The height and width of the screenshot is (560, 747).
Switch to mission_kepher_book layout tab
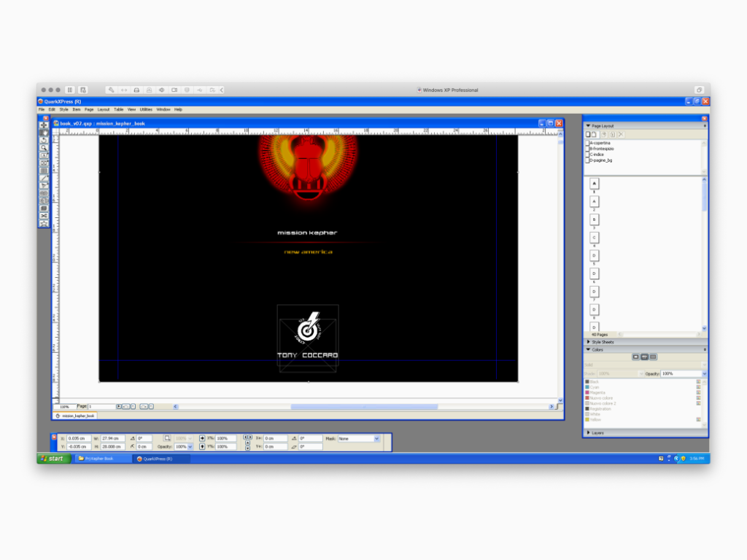(x=75, y=416)
